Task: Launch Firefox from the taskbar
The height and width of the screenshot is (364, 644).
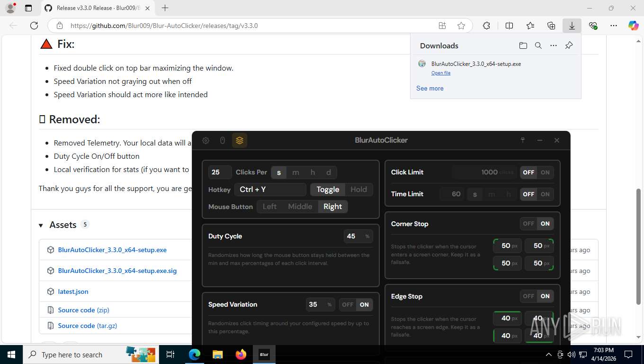Action: [x=241, y=355]
